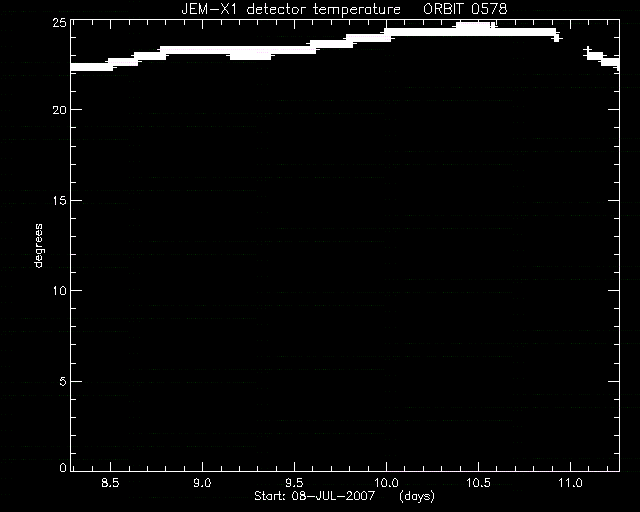Select the 8.5 x-axis tick label

[x=110, y=483]
